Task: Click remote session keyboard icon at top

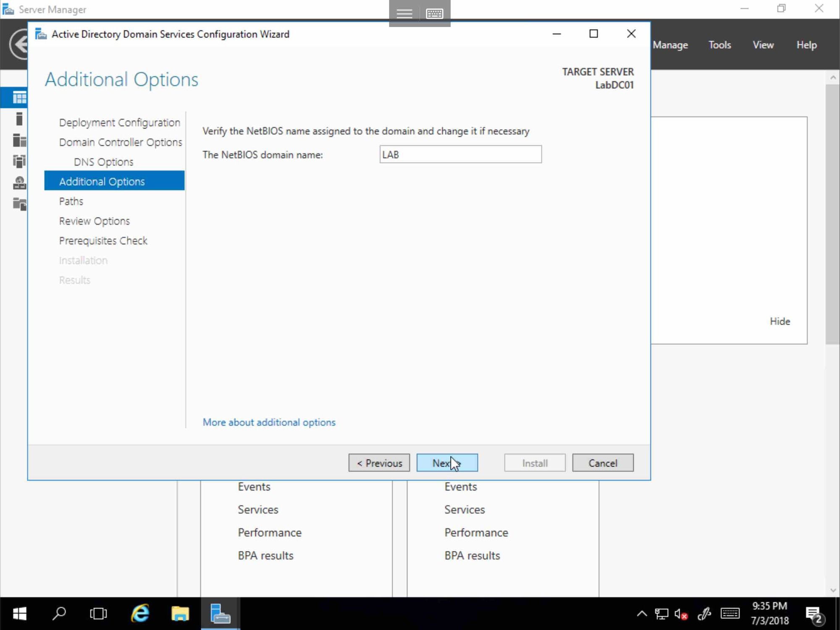Action: tap(435, 13)
